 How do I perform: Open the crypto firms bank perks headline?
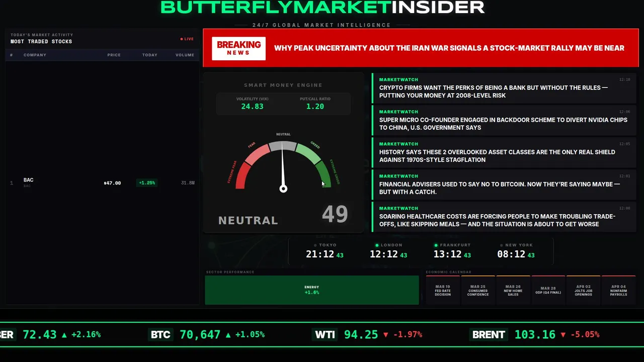(x=504, y=88)
